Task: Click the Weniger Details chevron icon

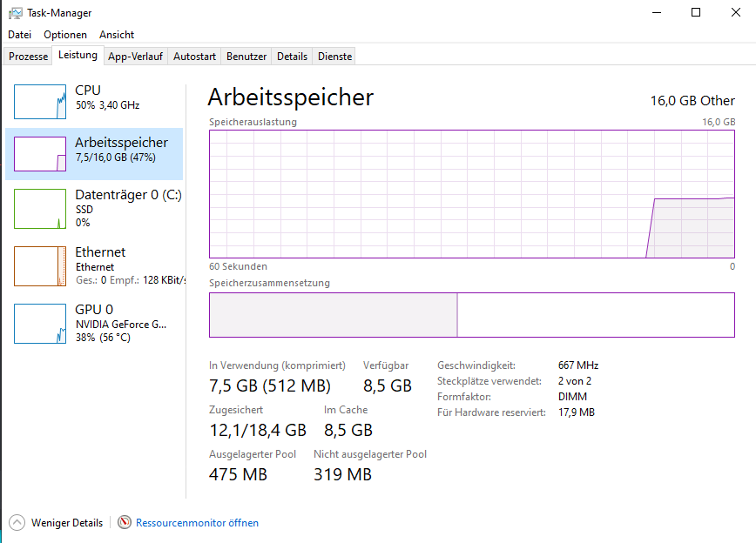Action: click(17, 522)
